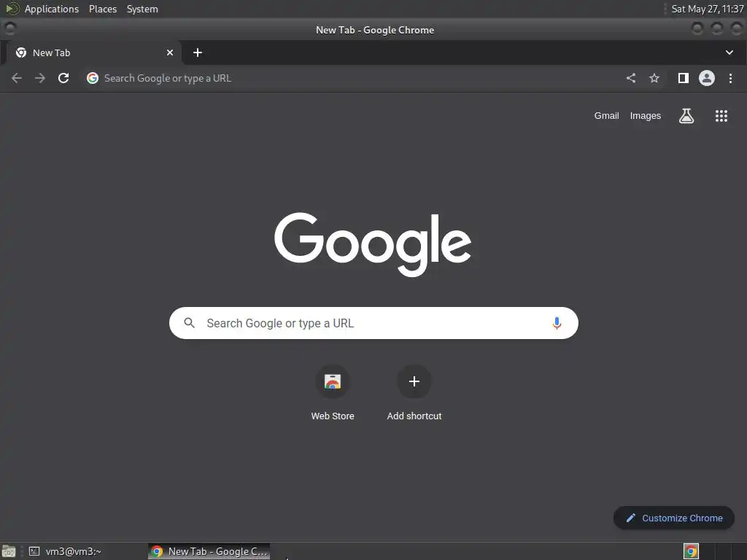The image size is (747, 560).
Task: Open the Google apps grid
Action: pos(721,116)
